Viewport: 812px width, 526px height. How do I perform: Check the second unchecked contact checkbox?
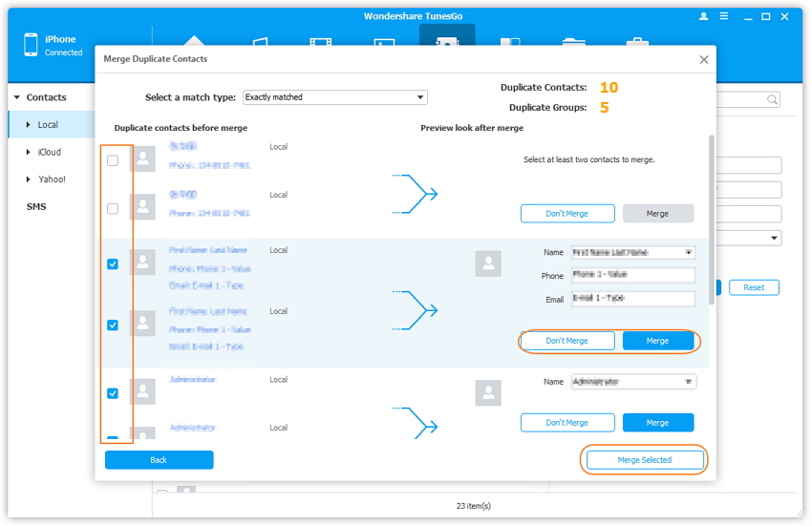113,208
